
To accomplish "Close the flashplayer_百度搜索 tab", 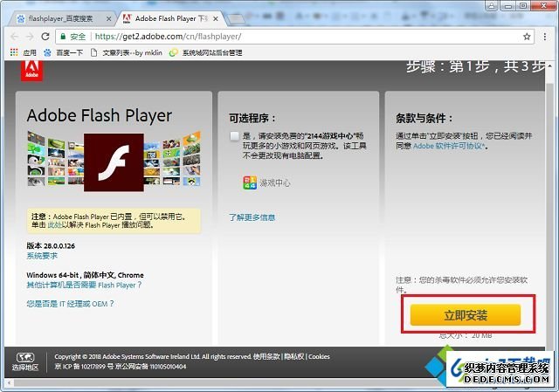I will (x=108, y=19).
